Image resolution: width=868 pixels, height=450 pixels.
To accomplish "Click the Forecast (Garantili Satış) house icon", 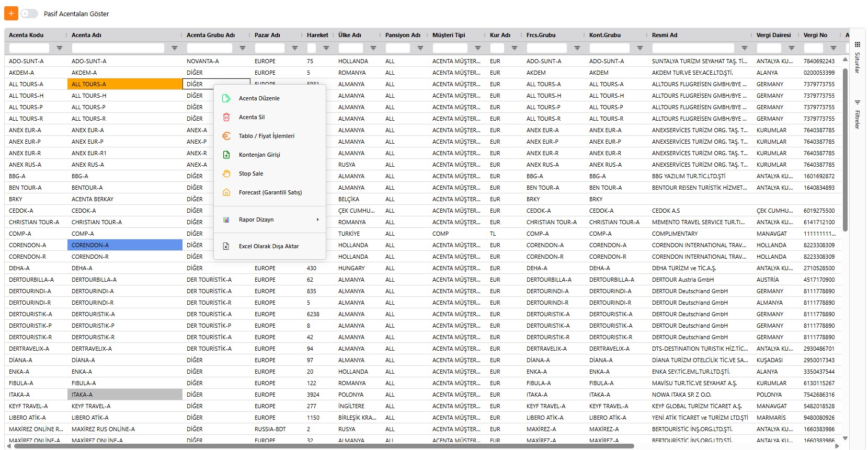I will [x=226, y=192].
